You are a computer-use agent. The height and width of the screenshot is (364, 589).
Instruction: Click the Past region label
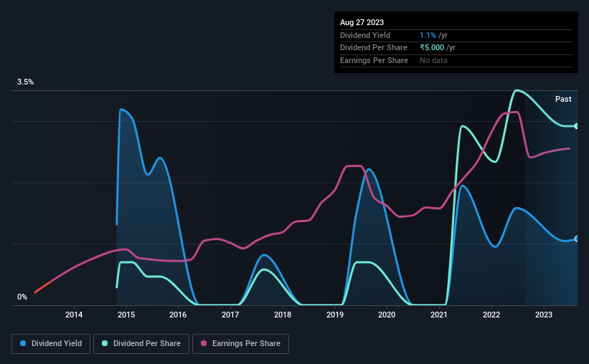click(x=563, y=99)
